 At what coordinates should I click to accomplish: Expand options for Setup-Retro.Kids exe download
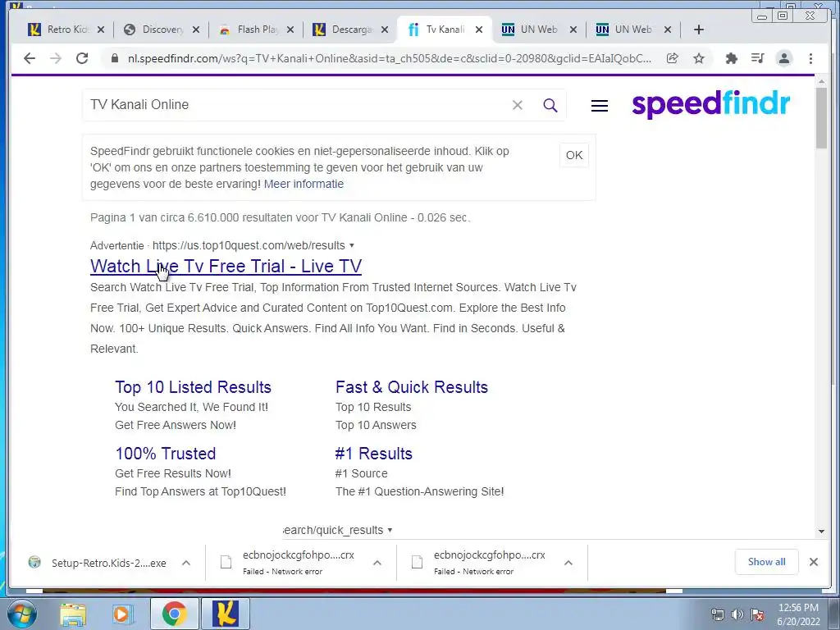(x=186, y=563)
